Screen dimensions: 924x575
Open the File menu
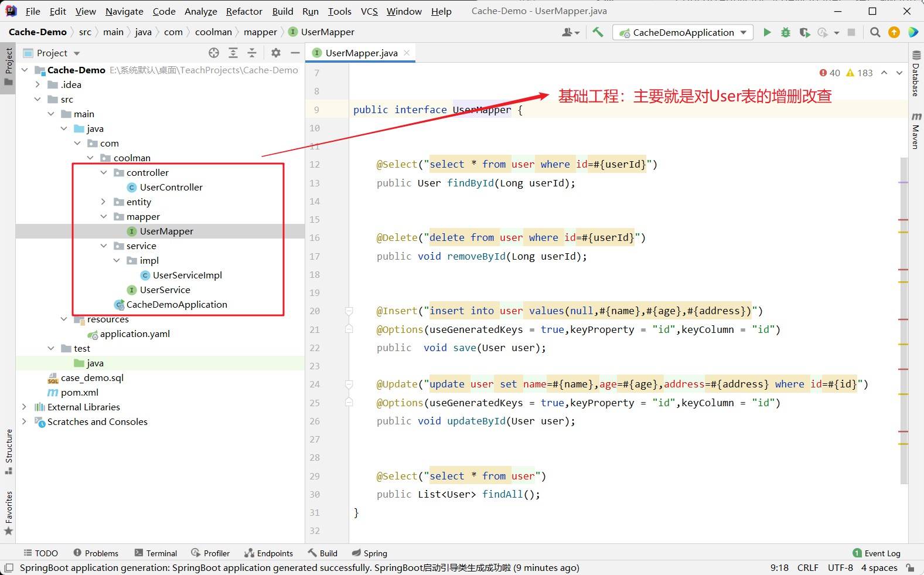pyautogui.click(x=33, y=11)
